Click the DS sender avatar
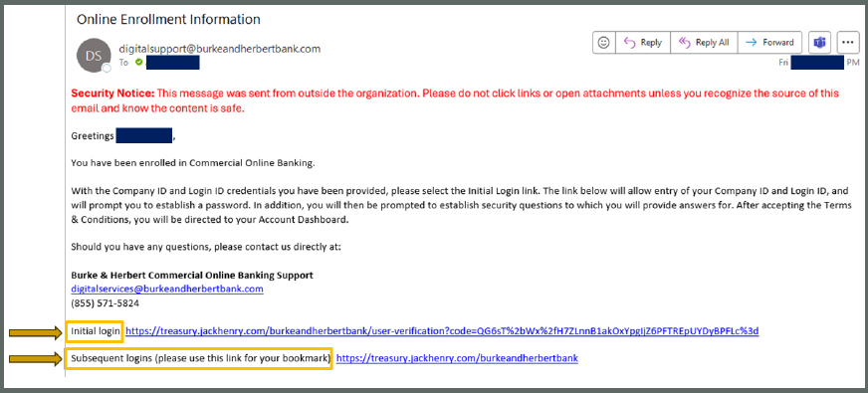This screenshot has width=868, height=393. (x=93, y=55)
